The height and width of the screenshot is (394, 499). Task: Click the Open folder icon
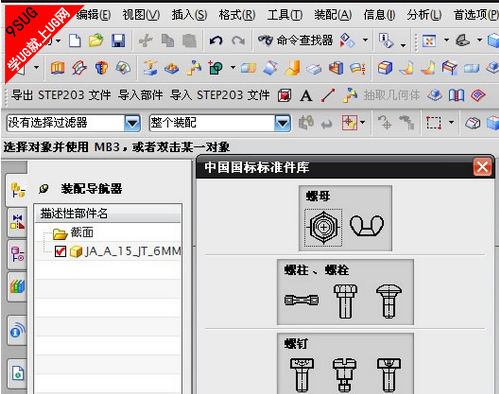(96, 41)
